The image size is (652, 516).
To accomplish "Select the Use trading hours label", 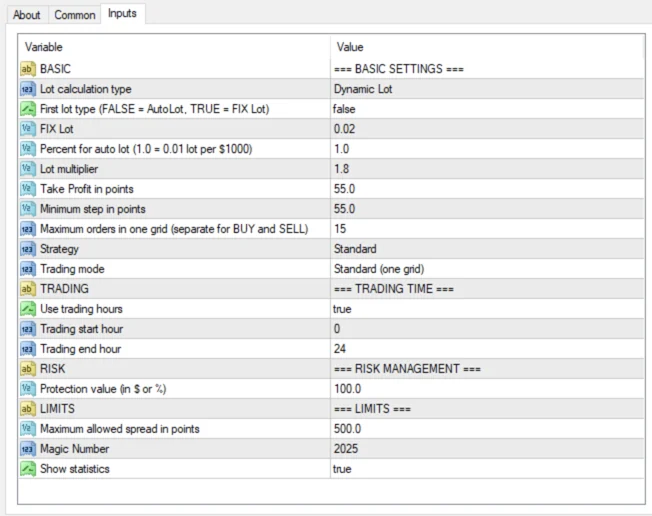I will point(82,309).
